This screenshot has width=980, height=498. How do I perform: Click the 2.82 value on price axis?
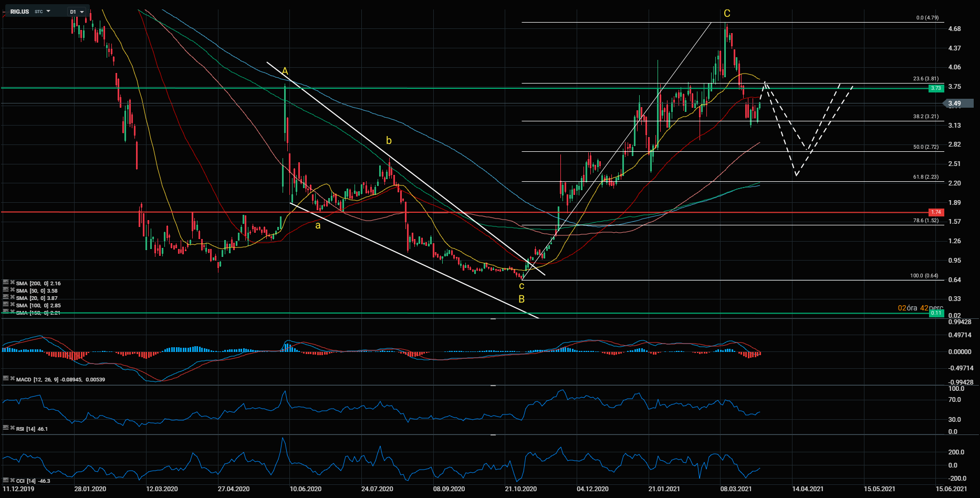954,144
